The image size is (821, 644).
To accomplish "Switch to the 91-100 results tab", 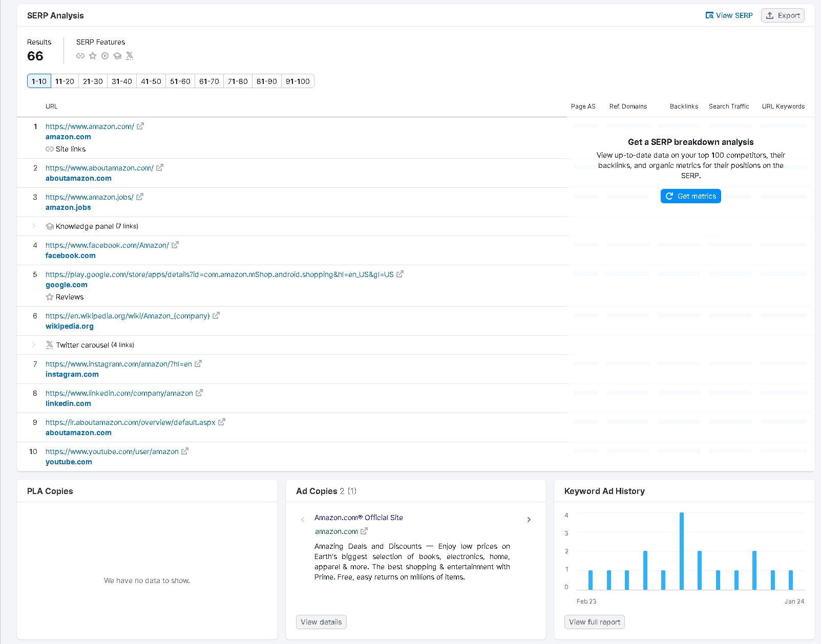I will (298, 81).
